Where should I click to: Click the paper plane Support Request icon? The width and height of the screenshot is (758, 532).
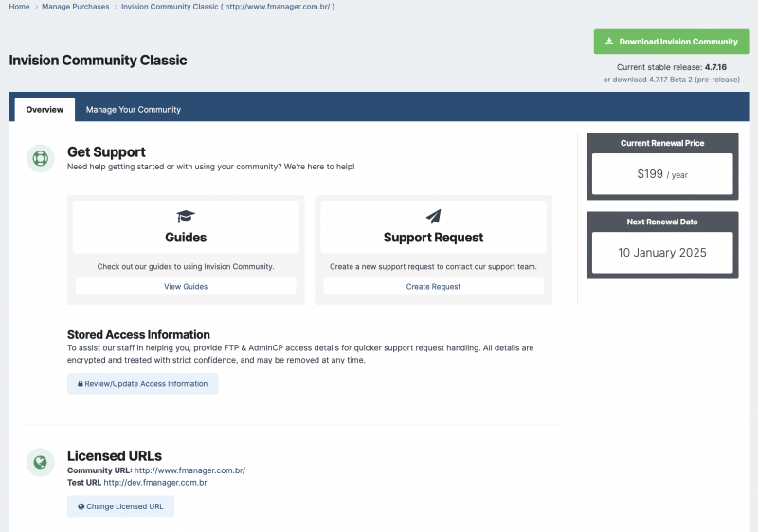(x=433, y=217)
